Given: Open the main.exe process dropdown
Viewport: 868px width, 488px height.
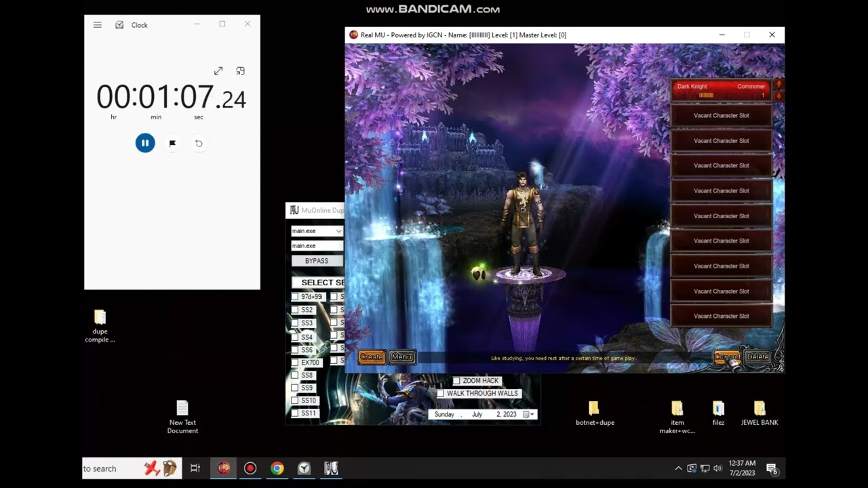Looking at the screenshot, I should 338,231.
